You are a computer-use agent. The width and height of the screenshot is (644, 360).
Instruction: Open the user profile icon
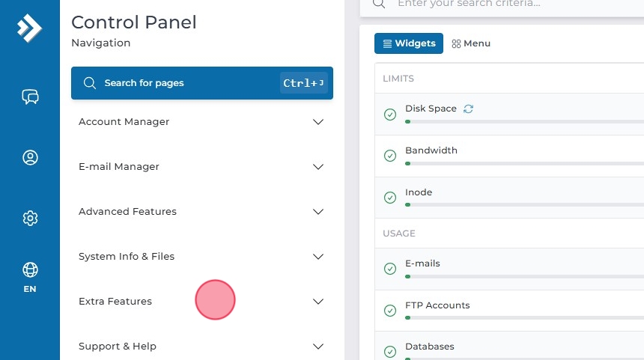click(30, 157)
